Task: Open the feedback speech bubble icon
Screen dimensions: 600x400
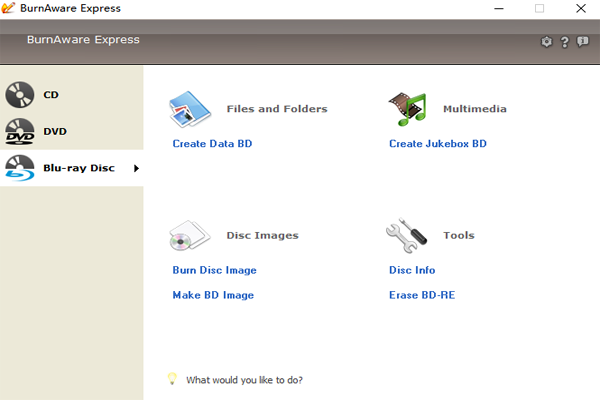Action: click(x=583, y=41)
